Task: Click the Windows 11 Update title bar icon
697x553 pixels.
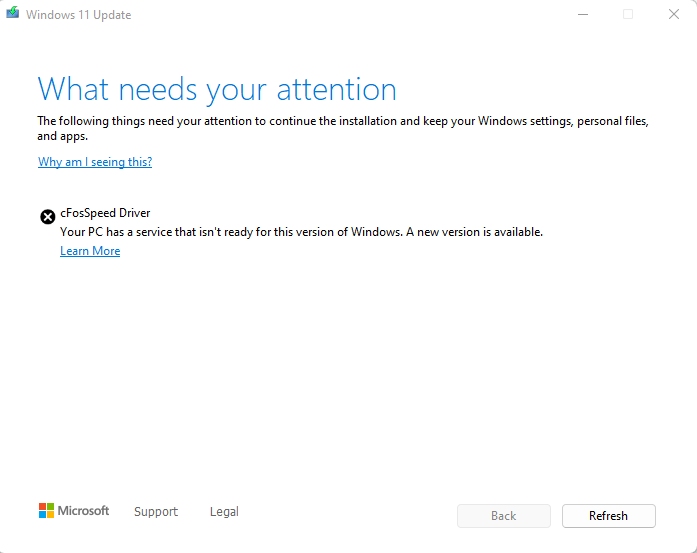Action: point(12,13)
